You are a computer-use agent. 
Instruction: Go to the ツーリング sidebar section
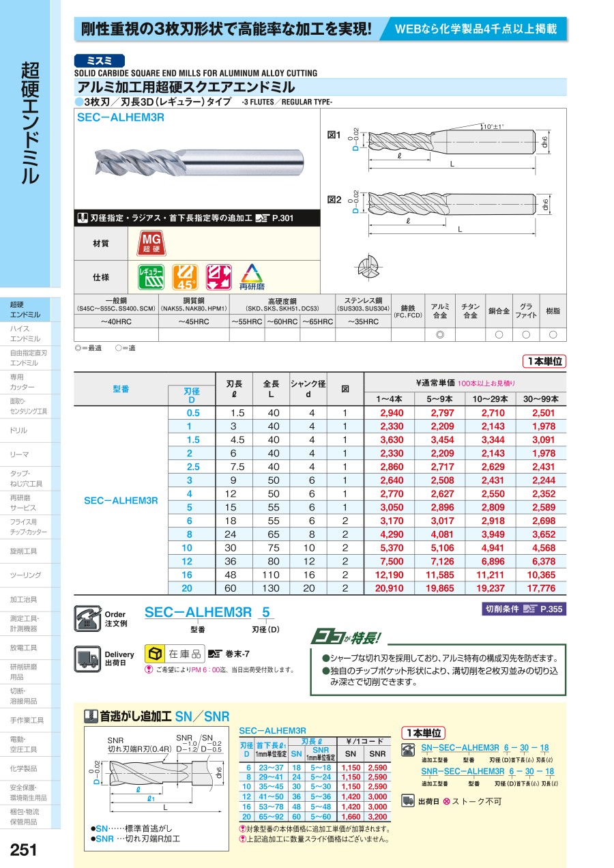click(x=25, y=575)
